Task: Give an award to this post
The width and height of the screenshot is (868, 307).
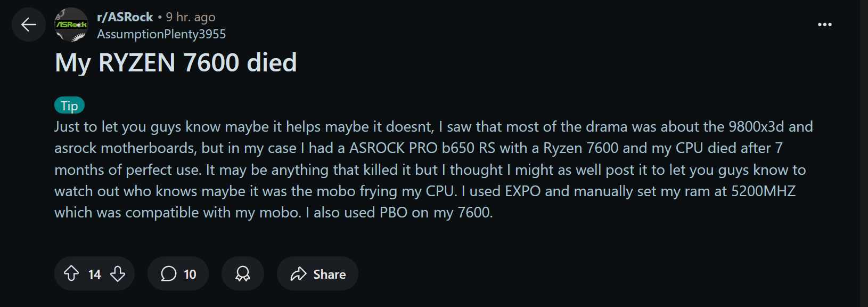Action: click(x=243, y=274)
